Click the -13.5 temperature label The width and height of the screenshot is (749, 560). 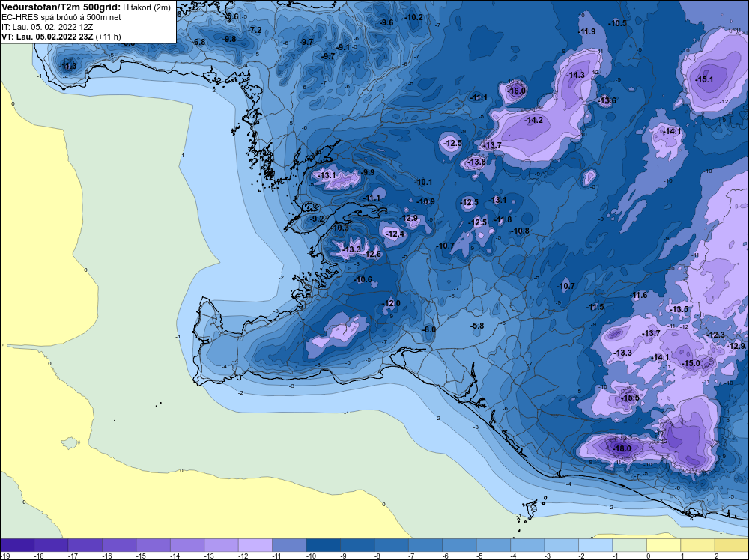(x=679, y=309)
